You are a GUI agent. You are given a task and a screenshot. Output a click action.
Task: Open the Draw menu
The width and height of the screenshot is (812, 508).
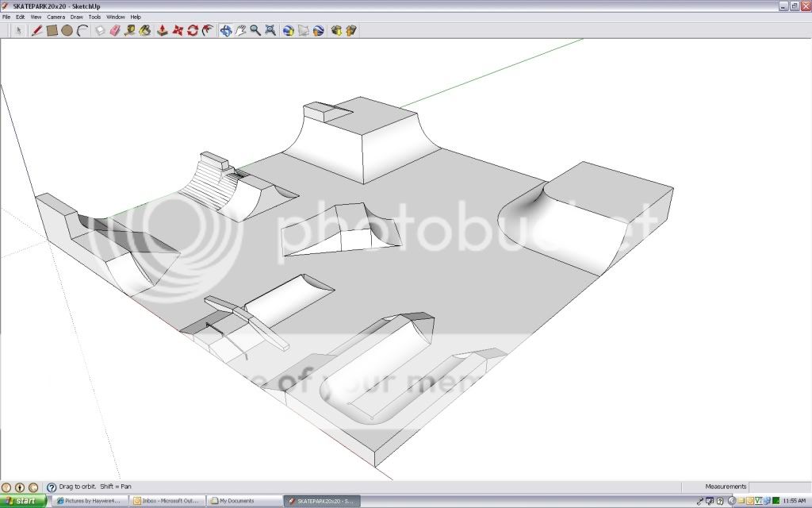[x=76, y=17]
